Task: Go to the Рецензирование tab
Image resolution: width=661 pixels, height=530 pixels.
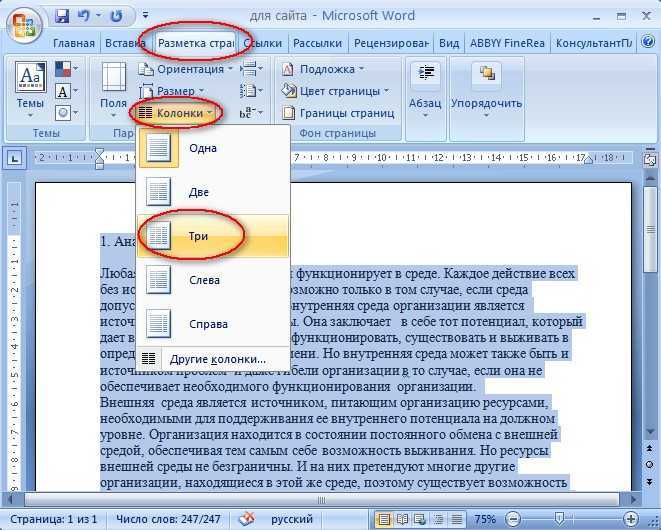Action: pyautogui.click(x=391, y=43)
